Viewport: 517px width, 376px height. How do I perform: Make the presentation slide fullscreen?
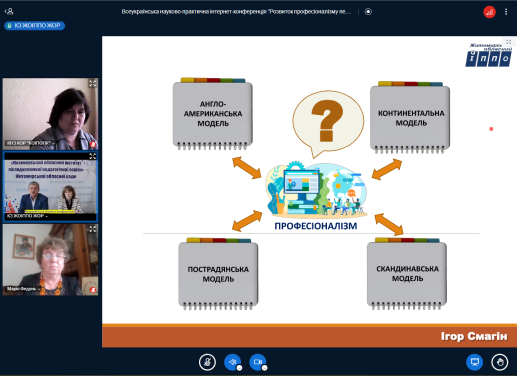click(508, 42)
